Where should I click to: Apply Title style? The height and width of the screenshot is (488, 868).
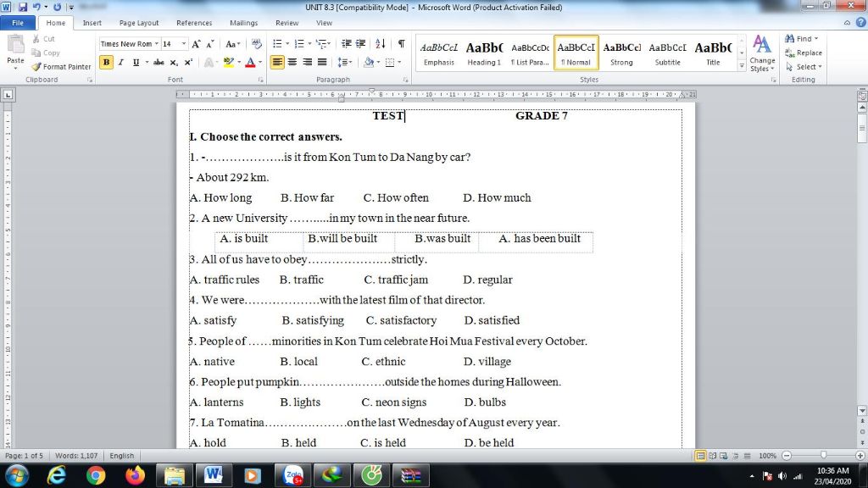point(713,53)
